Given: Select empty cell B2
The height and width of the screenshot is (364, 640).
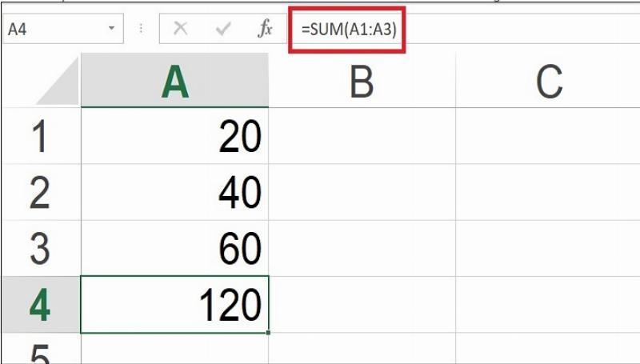Looking at the screenshot, I should tap(362, 192).
